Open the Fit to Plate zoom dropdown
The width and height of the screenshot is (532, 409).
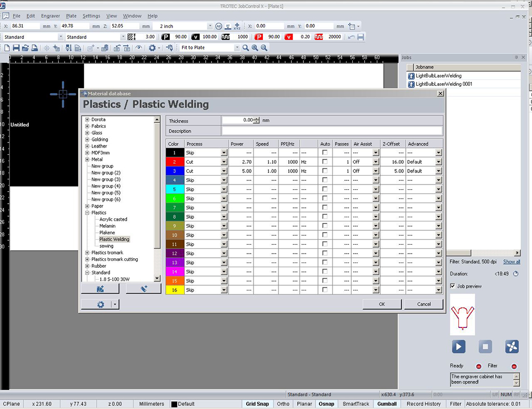tap(237, 48)
